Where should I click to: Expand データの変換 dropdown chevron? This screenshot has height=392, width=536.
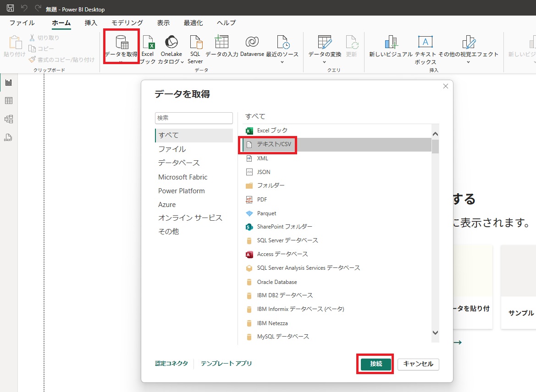(x=325, y=62)
